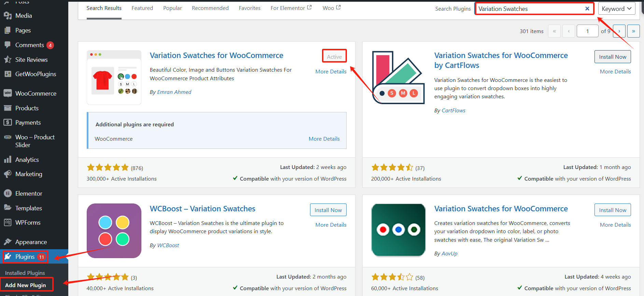The height and width of the screenshot is (296, 644).
Task: Open Analytics via bar chart icon
Action: pyautogui.click(x=8, y=160)
